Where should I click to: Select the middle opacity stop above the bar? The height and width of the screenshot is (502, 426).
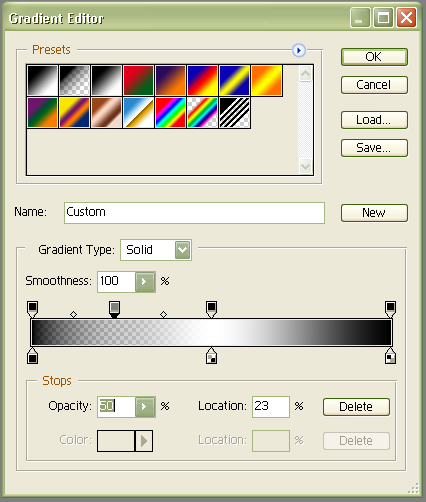(x=211, y=309)
